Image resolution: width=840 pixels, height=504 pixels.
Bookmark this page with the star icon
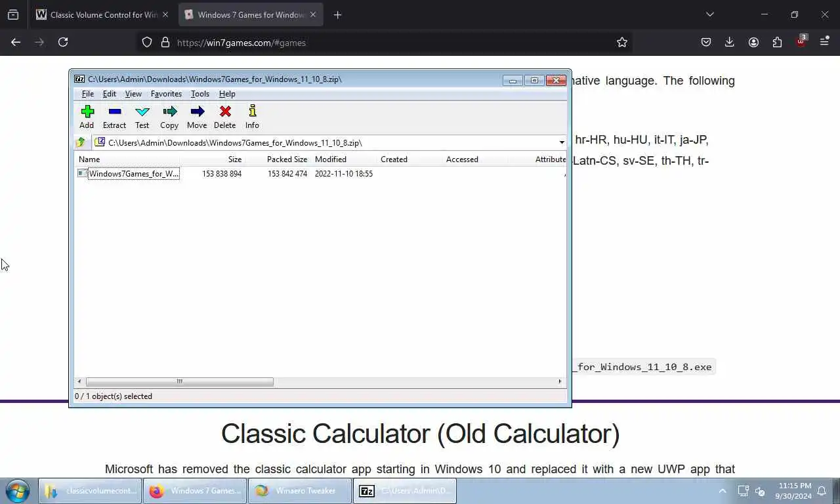622,42
